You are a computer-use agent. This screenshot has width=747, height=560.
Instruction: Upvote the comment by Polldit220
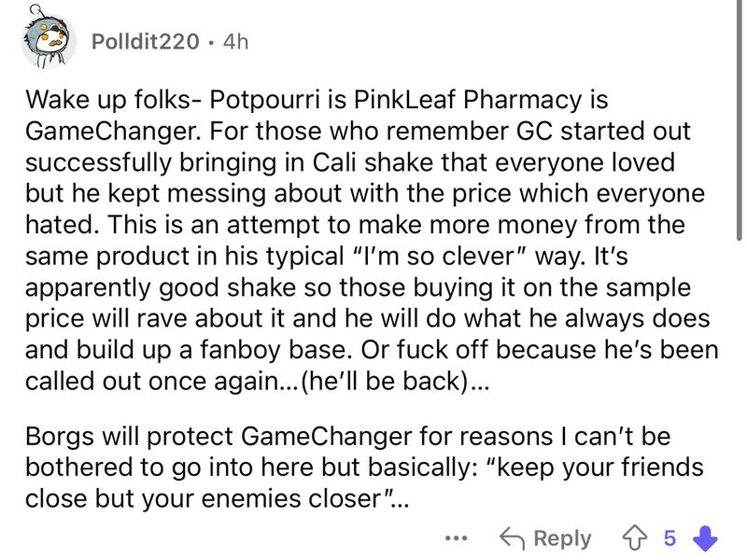point(640,539)
